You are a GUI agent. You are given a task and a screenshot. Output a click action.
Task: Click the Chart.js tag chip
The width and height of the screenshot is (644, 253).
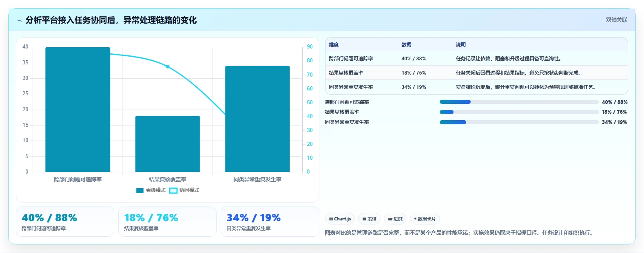click(340, 219)
